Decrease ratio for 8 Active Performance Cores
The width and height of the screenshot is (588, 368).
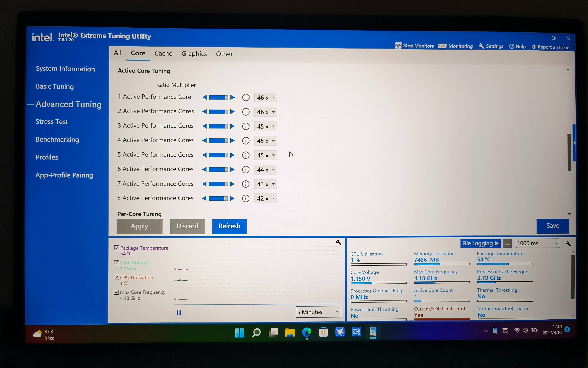[204, 198]
